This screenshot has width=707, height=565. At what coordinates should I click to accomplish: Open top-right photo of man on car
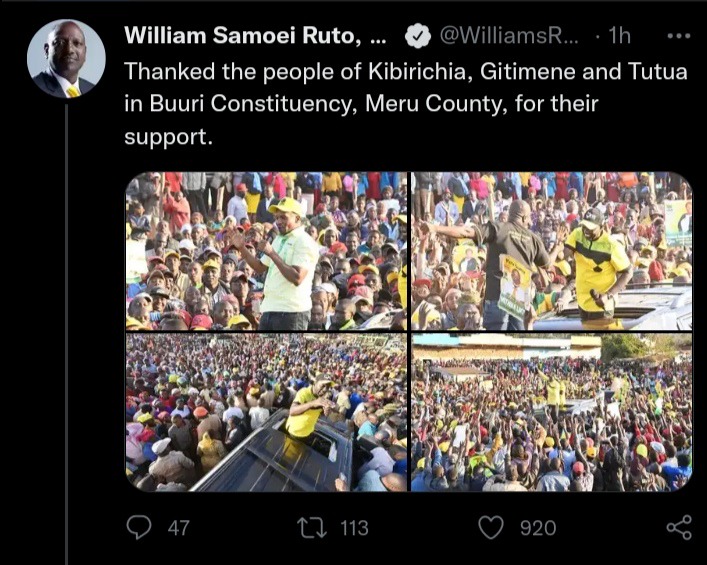551,251
